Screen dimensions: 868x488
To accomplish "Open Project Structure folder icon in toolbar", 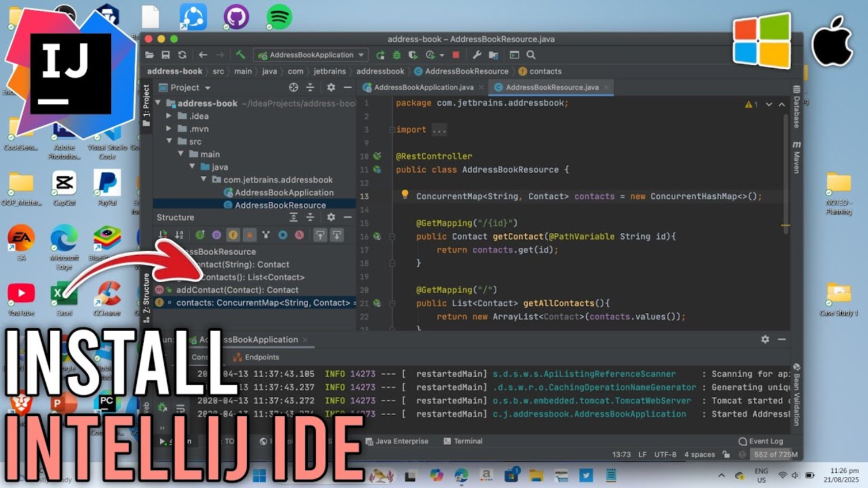I will point(493,55).
